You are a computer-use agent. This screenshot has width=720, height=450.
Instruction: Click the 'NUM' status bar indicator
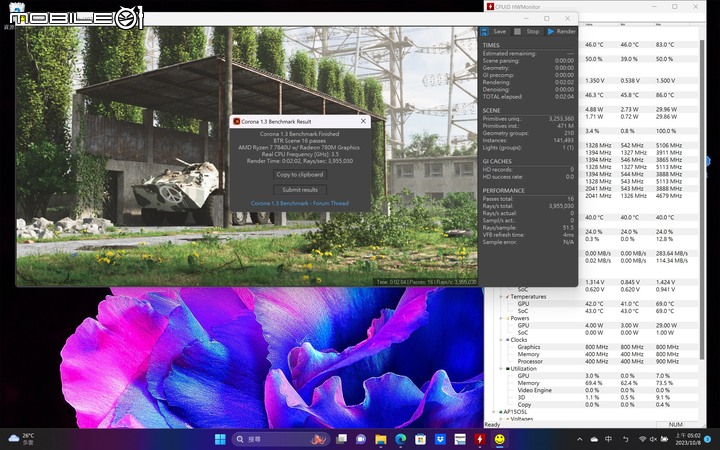pyautogui.click(x=675, y=424)
